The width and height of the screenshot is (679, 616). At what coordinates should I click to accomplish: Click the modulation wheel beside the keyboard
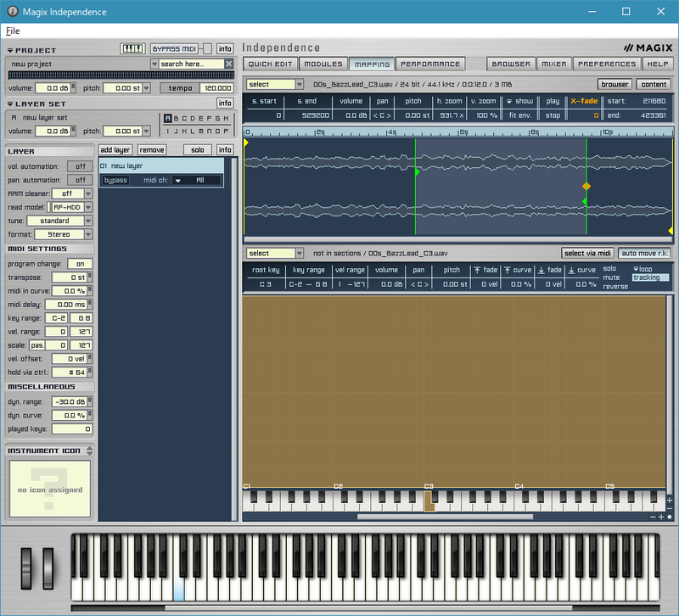click(48, 568)
